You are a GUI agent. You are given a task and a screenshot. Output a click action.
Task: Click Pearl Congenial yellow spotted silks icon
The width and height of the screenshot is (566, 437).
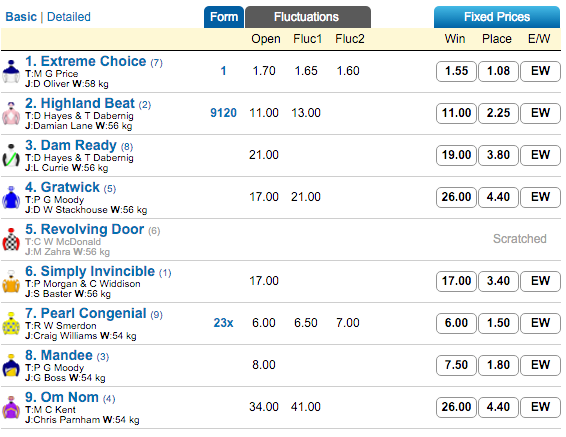coord(11,323)
